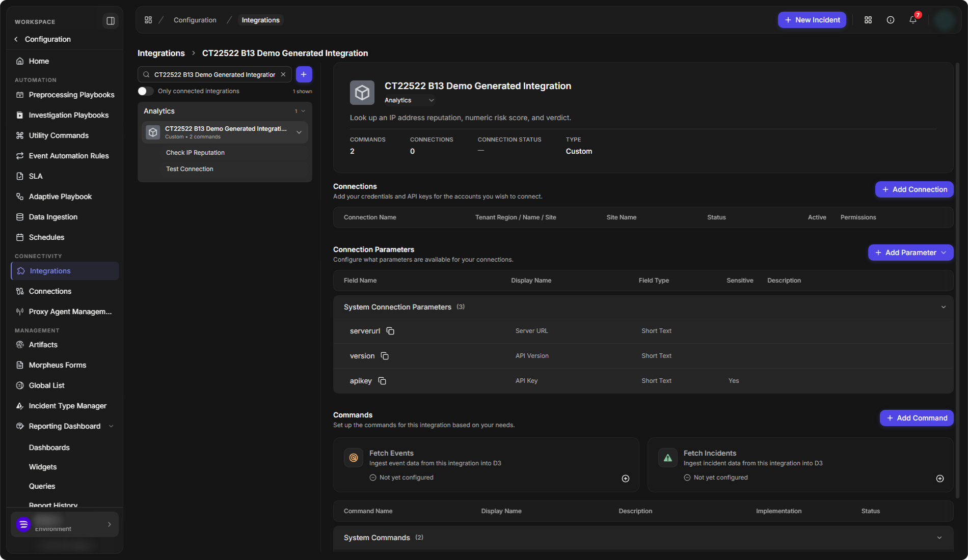
Task: Open Configuration breadcrumb in top bar
Action: [195, 20]
